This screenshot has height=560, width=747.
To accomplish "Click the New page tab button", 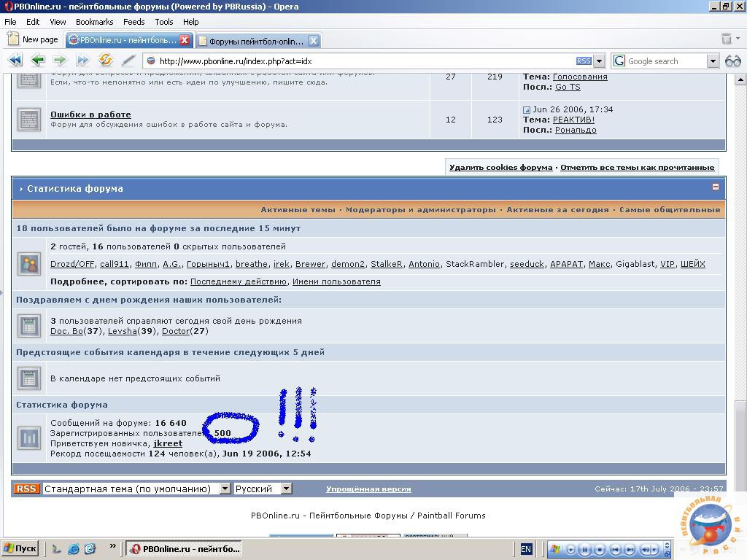I will tap(34, 39).
